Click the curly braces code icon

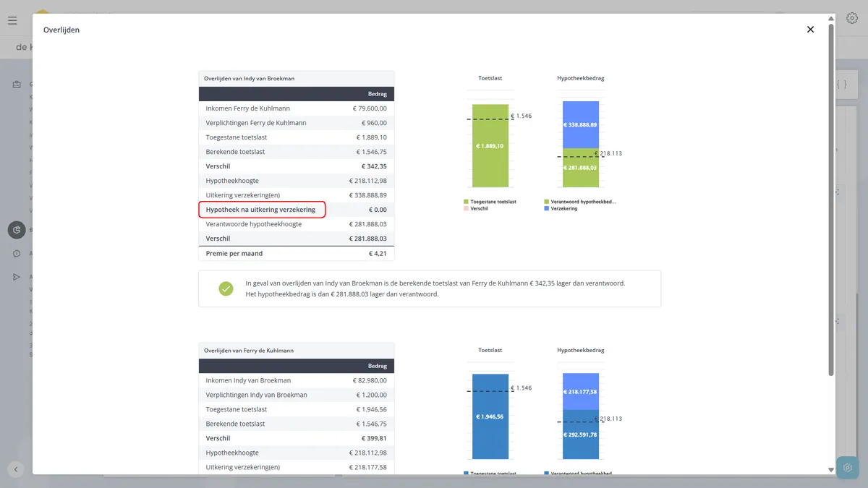[x=842, y=85]
